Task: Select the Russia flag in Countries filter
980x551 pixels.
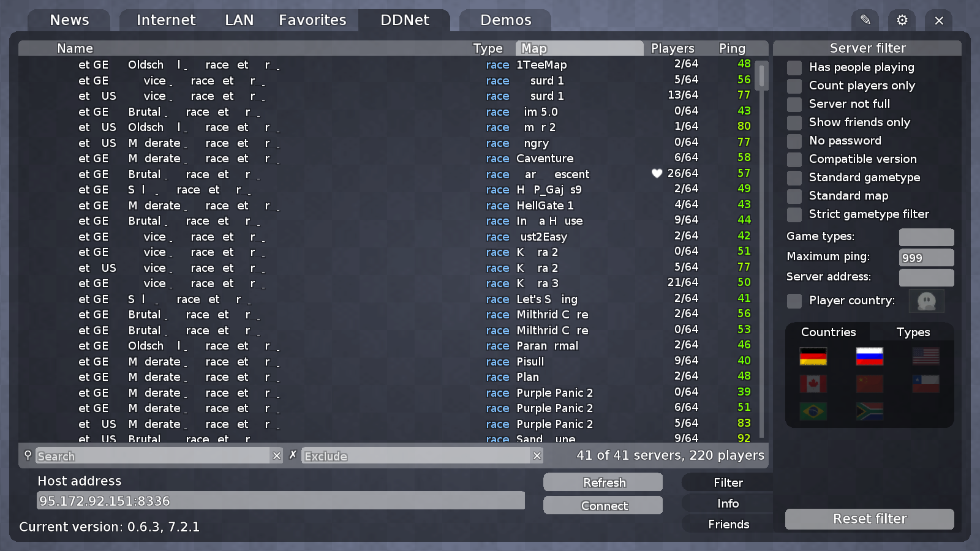Action: point(869,355)
